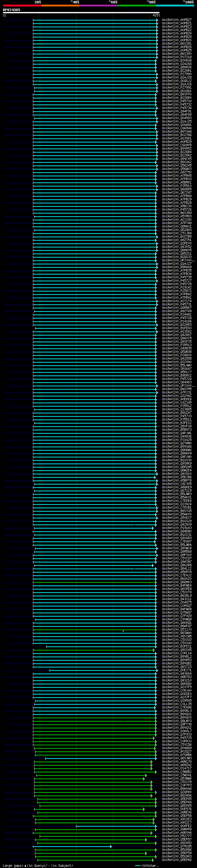Viewport: 197px width, 868px height.
Task: Click the red 20% identity color segment
Action: tap(22, 6)
